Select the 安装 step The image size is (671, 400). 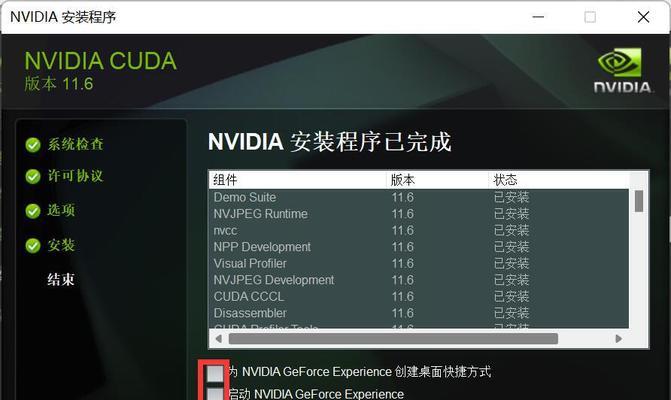coord(61,245)
